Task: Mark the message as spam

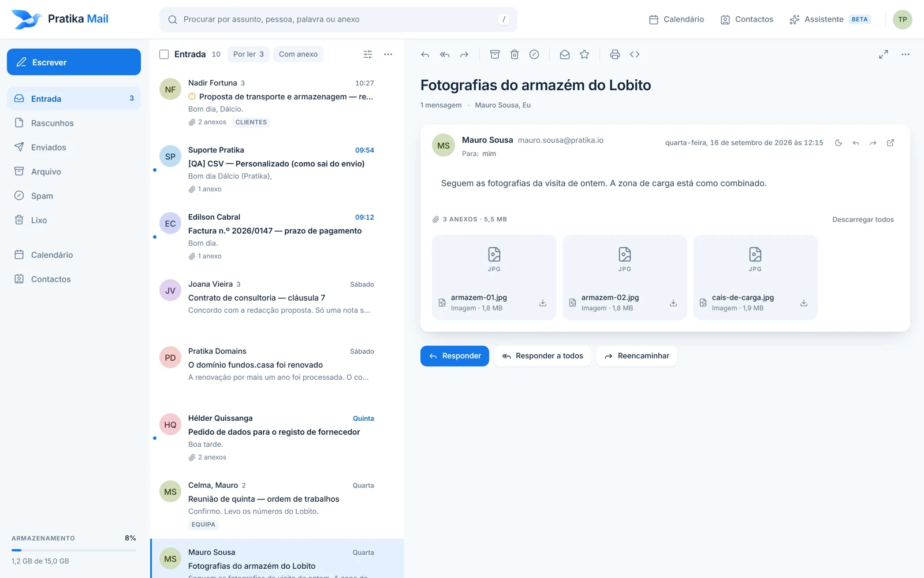Action: pos(534,54)
